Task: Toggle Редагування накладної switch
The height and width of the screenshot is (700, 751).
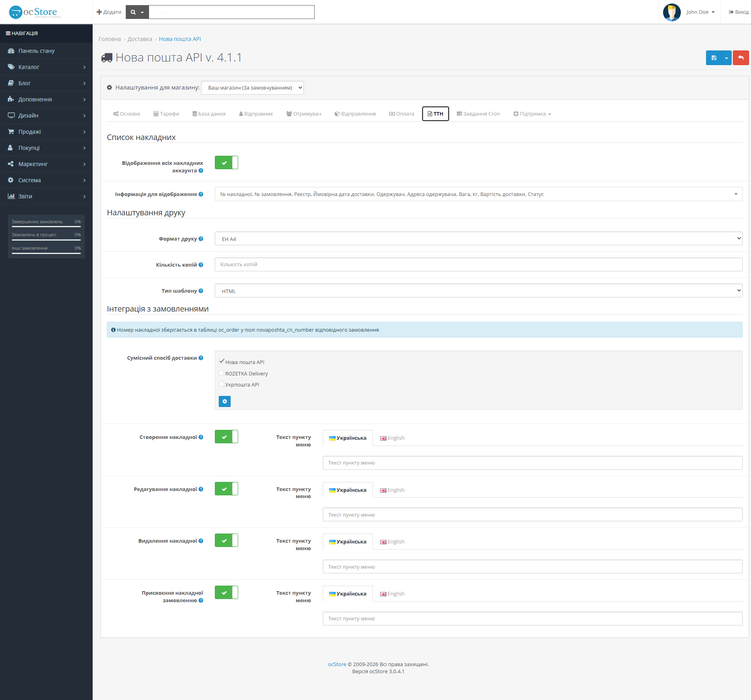Action: pyautogui.click(x=226, y=489)
